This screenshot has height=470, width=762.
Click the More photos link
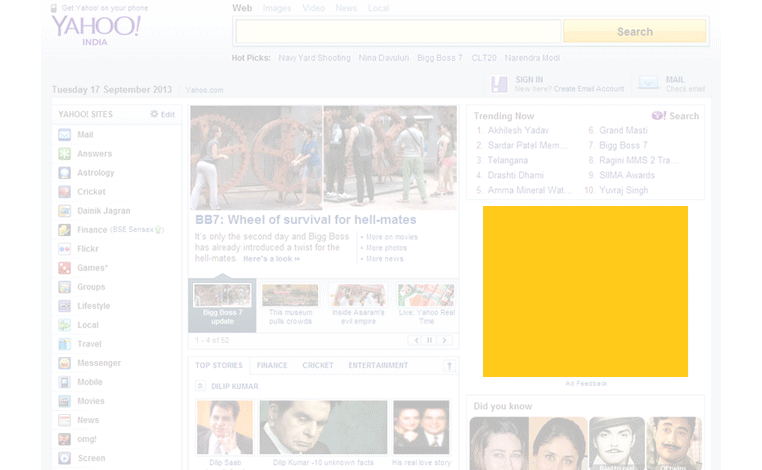(x=386, y=248)
